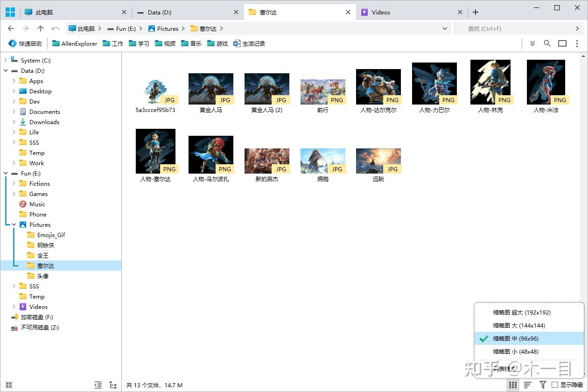Select the grid view icon bottom right

click(512, 385)
